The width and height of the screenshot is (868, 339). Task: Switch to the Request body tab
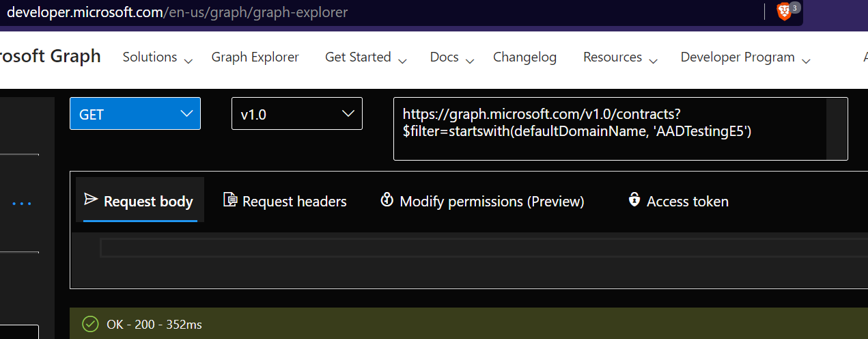click(x=140, y=200)
